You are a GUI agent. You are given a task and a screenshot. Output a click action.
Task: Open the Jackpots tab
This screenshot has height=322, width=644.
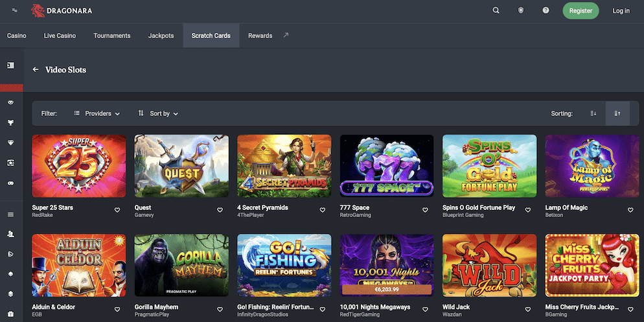[161, 36]
